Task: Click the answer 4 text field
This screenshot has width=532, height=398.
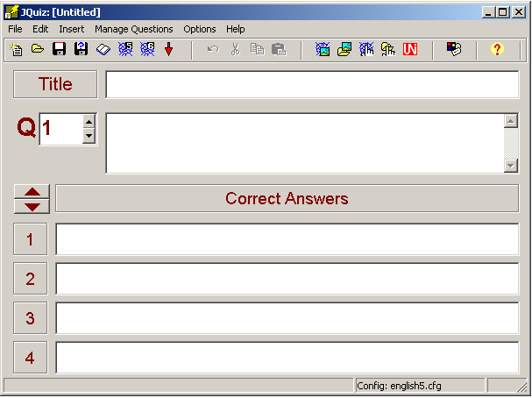Action: coord(287,358)
